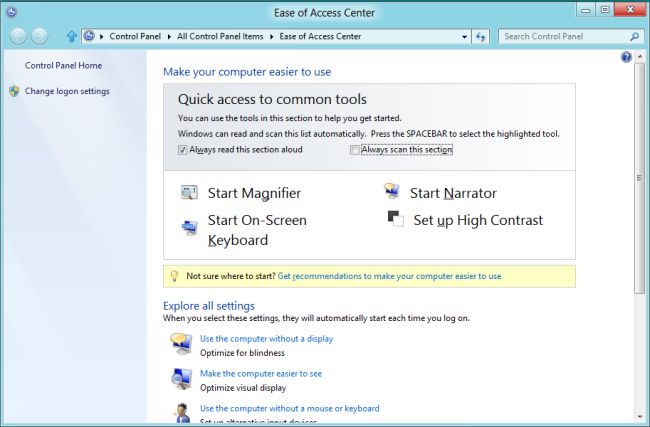Select Control Panel in the breadcrumb path
Image resolution: width=650 pixels, height=427 pixels.
[135, 36]
